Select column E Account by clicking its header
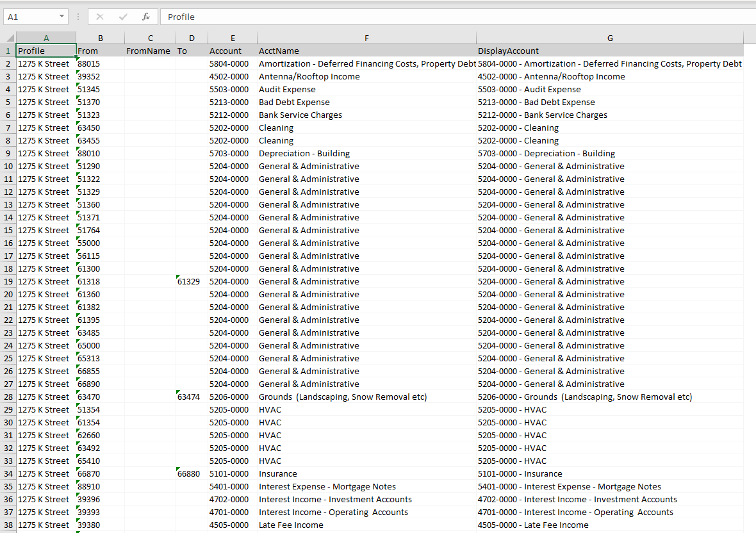The height and width of the screenshot is (533, 756). click(x=233, y=38)
